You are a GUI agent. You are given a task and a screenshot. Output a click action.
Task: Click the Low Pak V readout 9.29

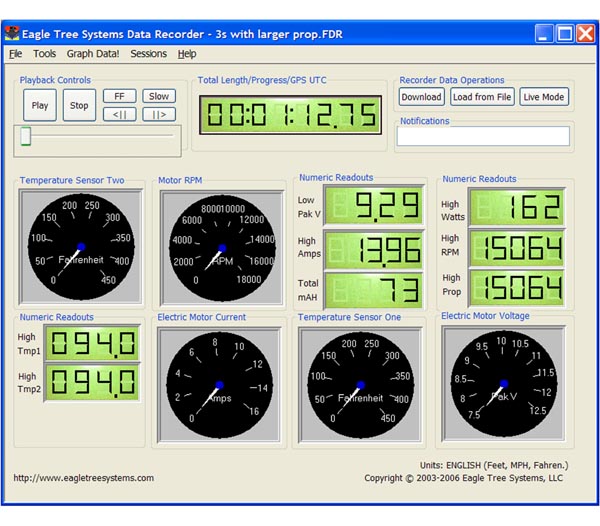coord(374,205)
